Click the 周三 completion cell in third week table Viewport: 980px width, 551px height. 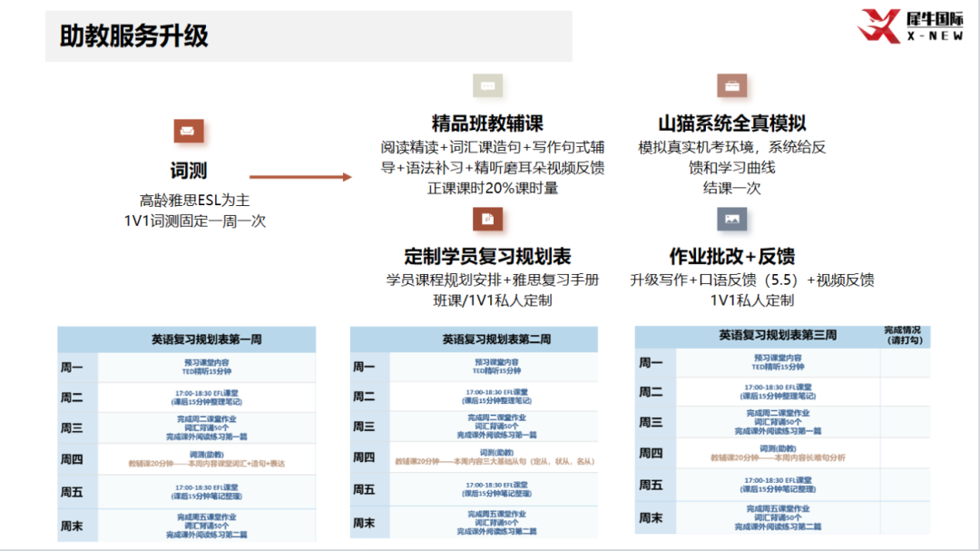905,422
